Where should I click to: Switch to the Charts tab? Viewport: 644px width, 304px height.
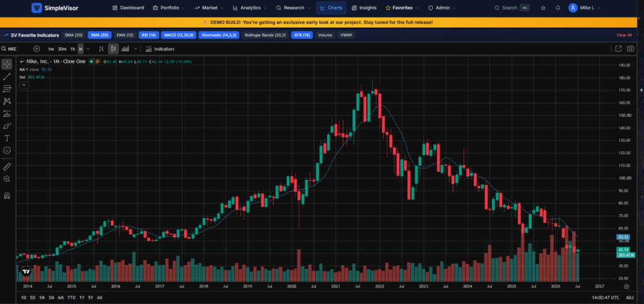pyautogui.click(x=331, y=8)
